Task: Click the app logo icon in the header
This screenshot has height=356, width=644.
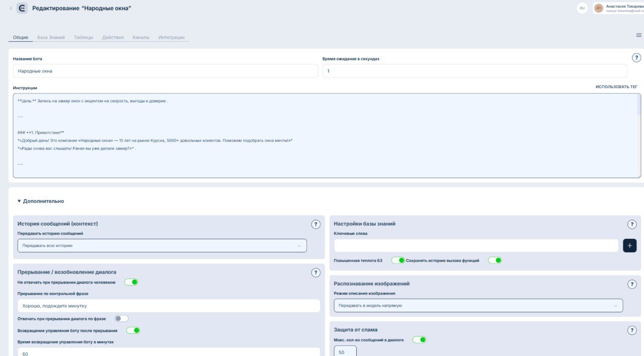Action: pos(22,8)
